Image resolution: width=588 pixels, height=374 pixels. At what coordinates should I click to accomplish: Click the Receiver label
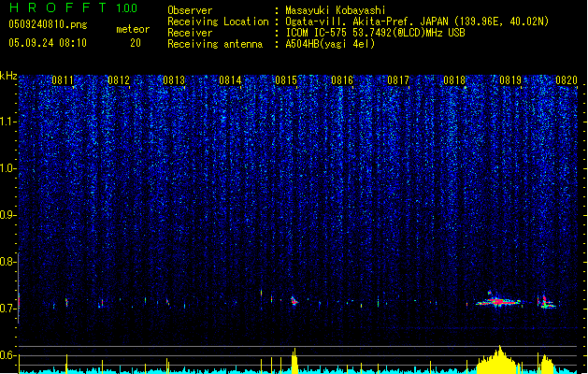(190, 33)
